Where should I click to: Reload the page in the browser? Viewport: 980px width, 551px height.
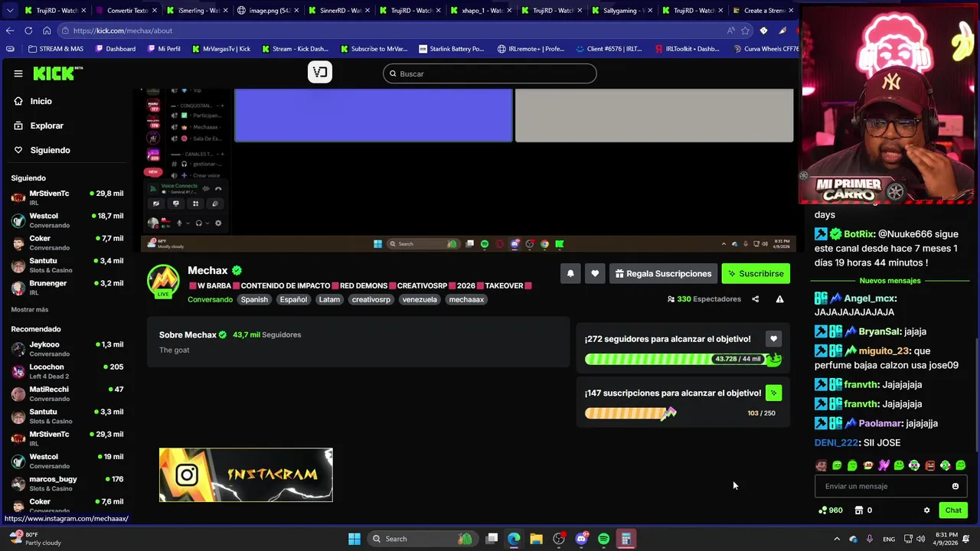(28, 31)
